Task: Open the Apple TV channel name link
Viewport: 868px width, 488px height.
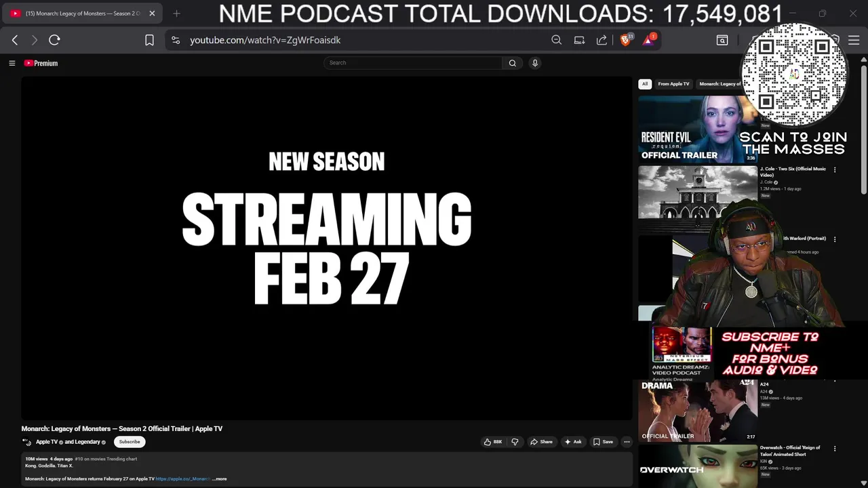Action: click(x=47, y=442)
